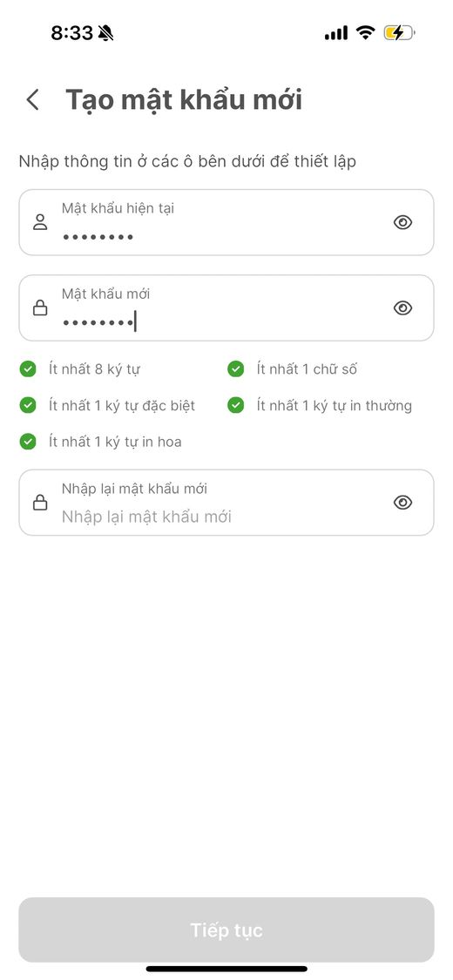Tap the back arrow beside Tạo mật khẩu mới
Image resolution: width=453 pixels, height=980 pixels.
pos(32,99)
